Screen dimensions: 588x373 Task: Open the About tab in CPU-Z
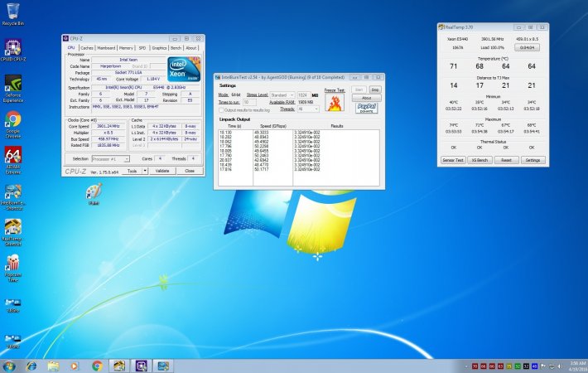[191, 48]
